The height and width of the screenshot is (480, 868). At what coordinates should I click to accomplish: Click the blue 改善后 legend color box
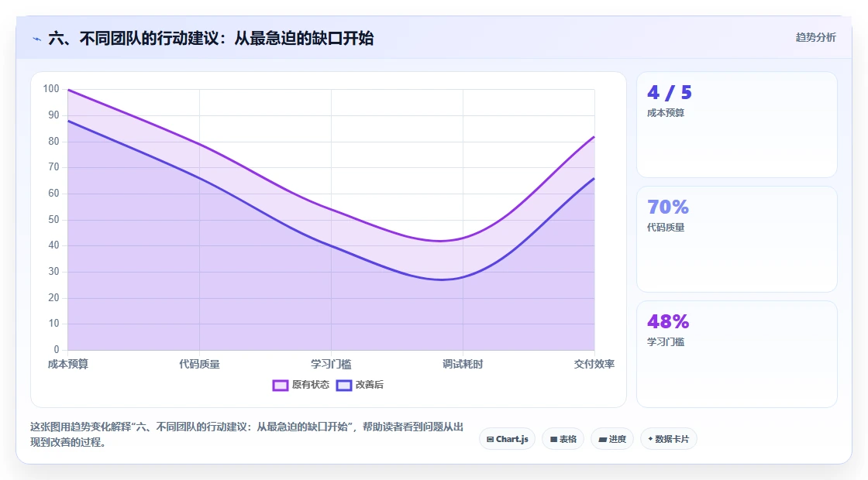pos(344,386)
